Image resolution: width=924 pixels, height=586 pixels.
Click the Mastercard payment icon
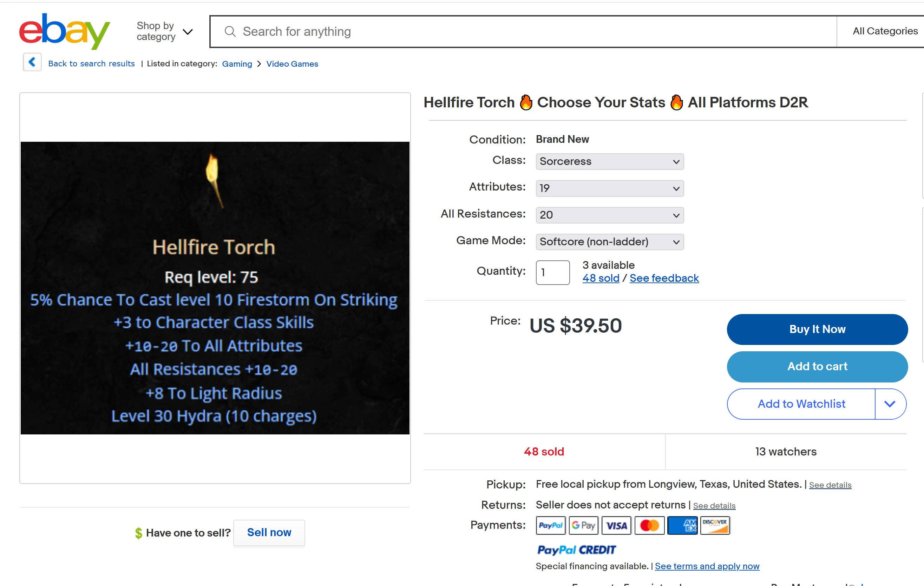[x=649, y=525]
